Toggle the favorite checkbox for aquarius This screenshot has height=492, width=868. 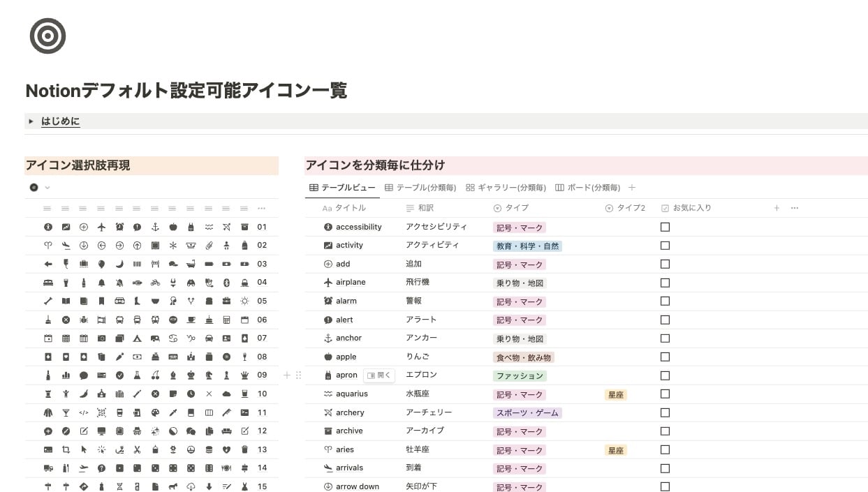pyautogui.click(x=665, y=394)
